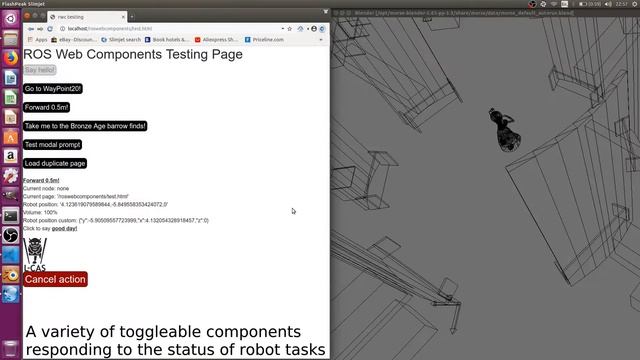Open the browser profile account icon
640x360 pixels.
click(x=313, y=29)
